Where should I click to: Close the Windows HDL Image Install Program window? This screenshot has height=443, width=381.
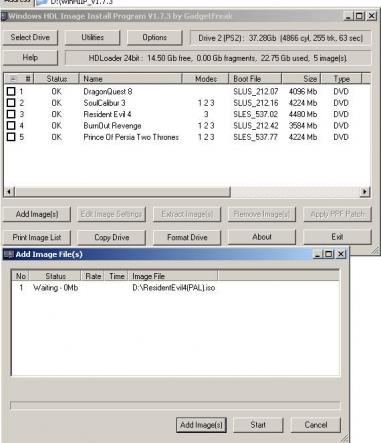pyautogui.click(x=372, y=16)
